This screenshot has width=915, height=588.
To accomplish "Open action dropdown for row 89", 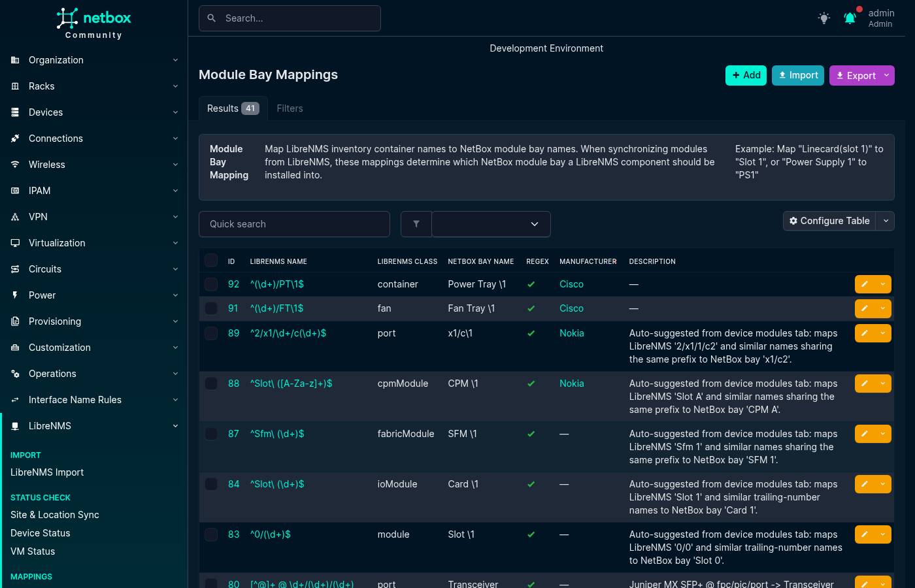I will (883, 333).
